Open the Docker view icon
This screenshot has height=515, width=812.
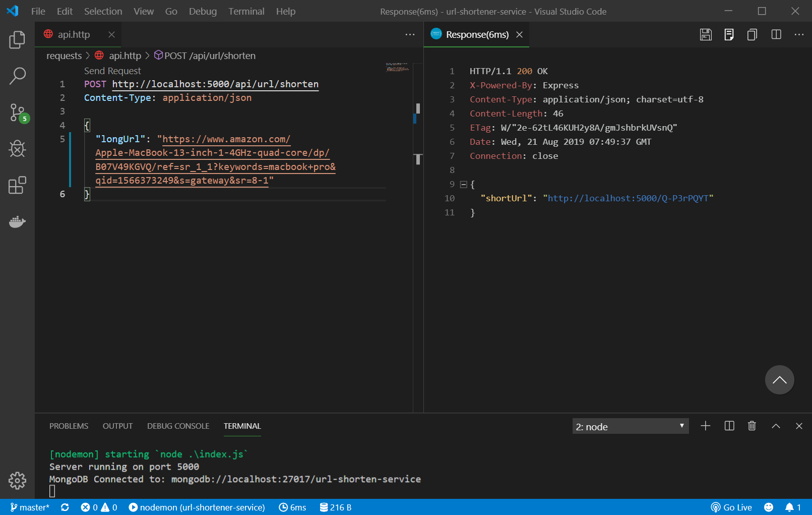click(x=17, y=222)
